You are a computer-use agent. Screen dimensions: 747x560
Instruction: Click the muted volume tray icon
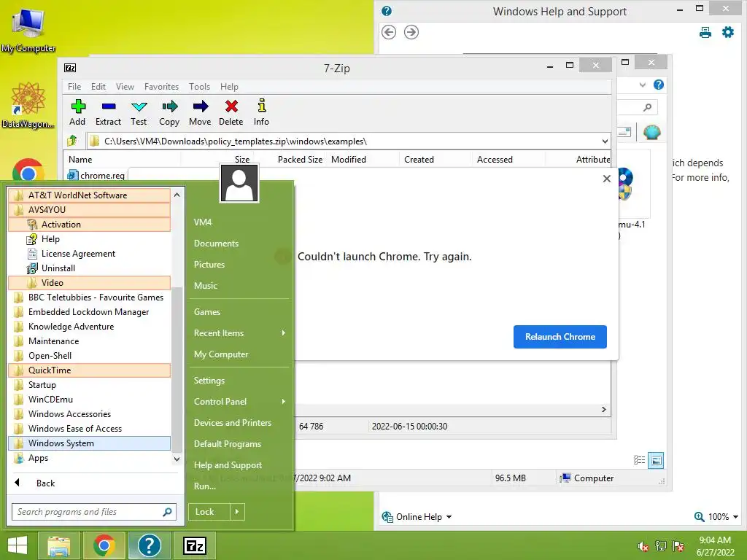pos(643,546)
